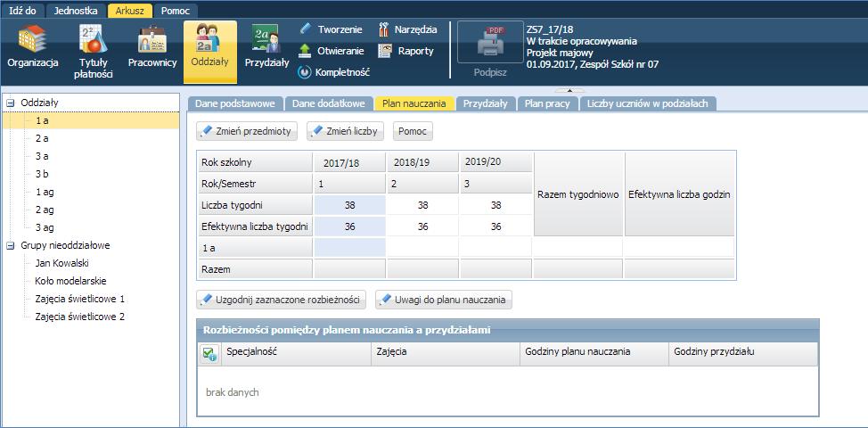Collapse the ribbon using the small arrow handle
This screenshot has height=428, width=868.
click(x=569, y=89)
